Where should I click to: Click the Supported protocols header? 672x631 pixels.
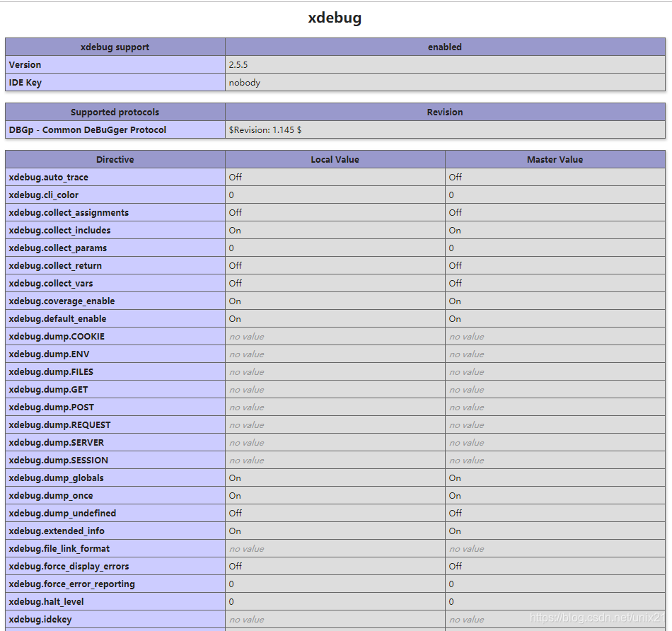115,112
